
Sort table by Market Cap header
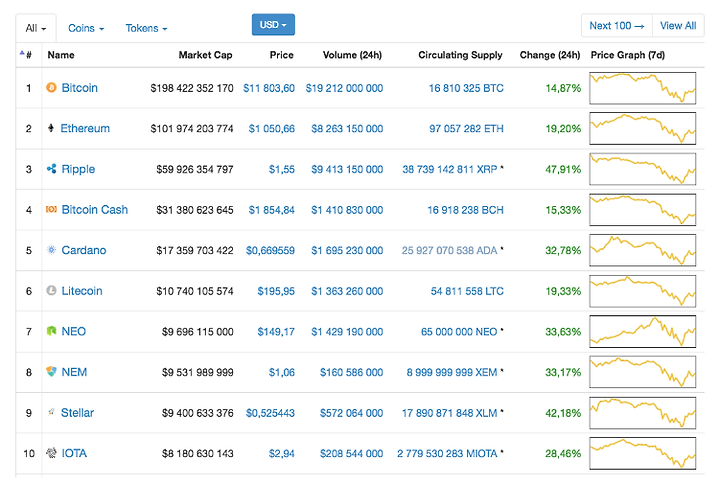coord(205,55)
